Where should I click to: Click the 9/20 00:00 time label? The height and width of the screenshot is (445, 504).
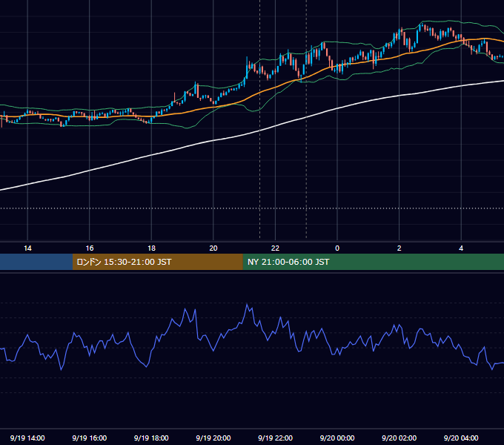click(x=337, y=438)
